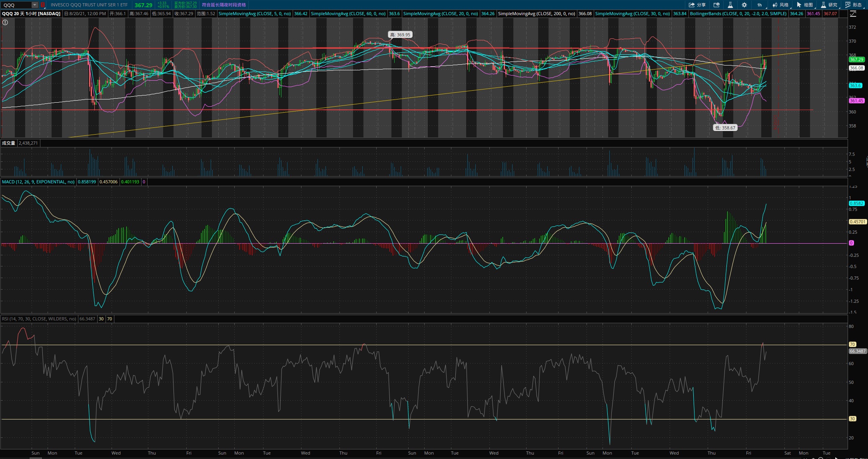This screenshot has width=868, height=459.
Task: Click the open value 开:366.1
Action: tap(118, 14)
